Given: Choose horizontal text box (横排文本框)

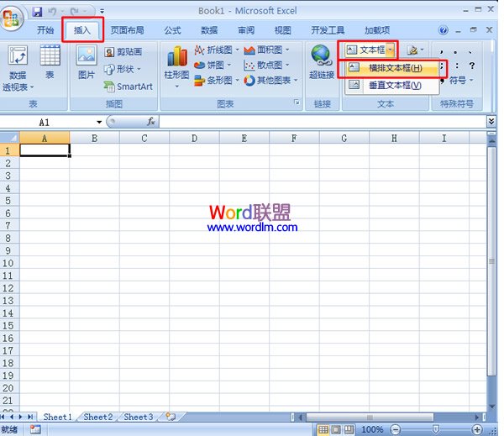Looking at the screenshot, I should (x=391, y=68).
